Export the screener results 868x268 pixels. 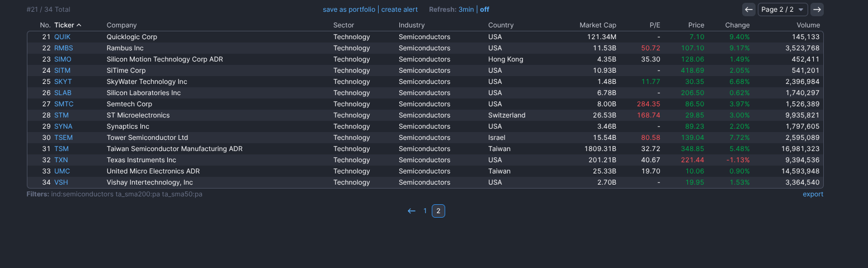point(813,194)
